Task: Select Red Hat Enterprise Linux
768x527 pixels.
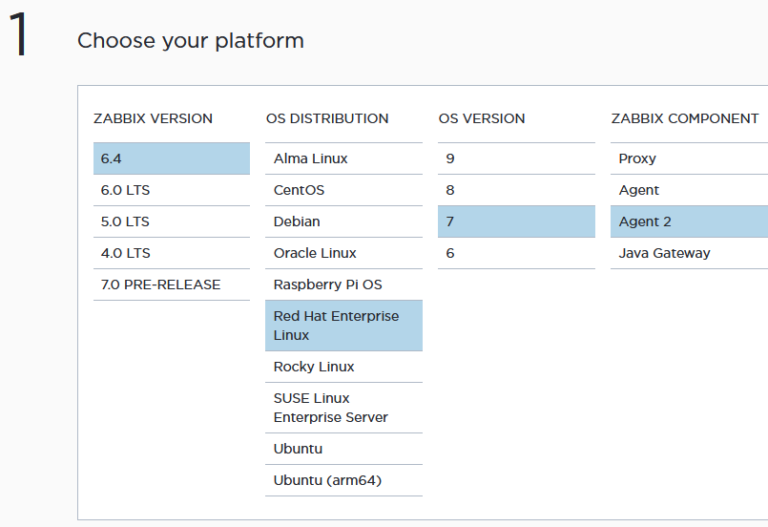Action: click(x=343, y=326)
